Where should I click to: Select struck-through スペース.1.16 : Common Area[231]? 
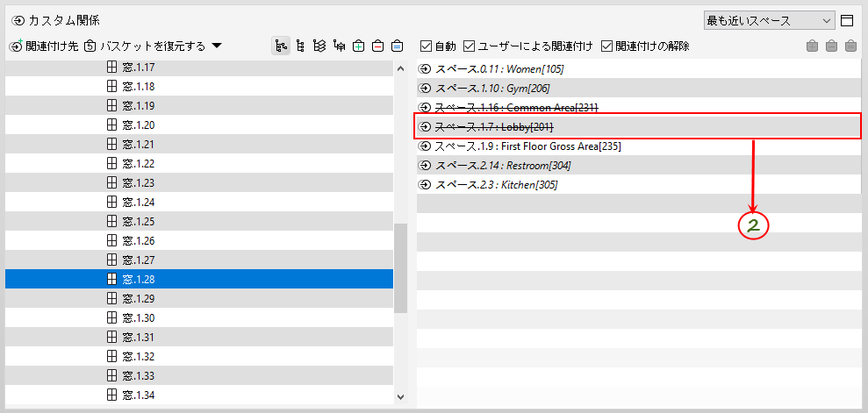[639, 108]
